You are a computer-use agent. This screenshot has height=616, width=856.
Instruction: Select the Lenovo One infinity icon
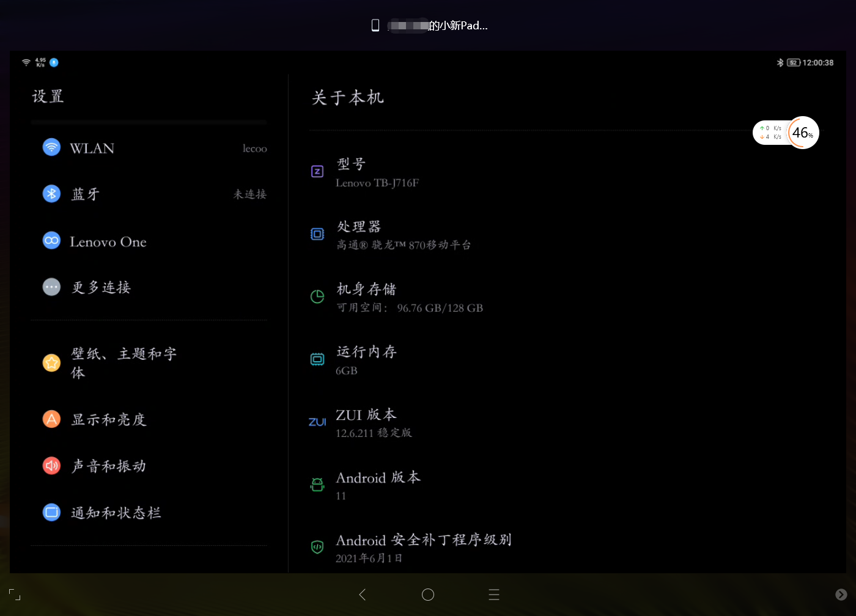(51, 241)
